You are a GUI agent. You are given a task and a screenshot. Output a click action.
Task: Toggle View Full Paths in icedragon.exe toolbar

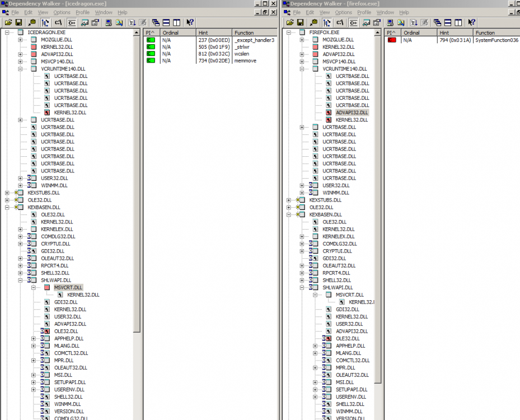[57, 22]
